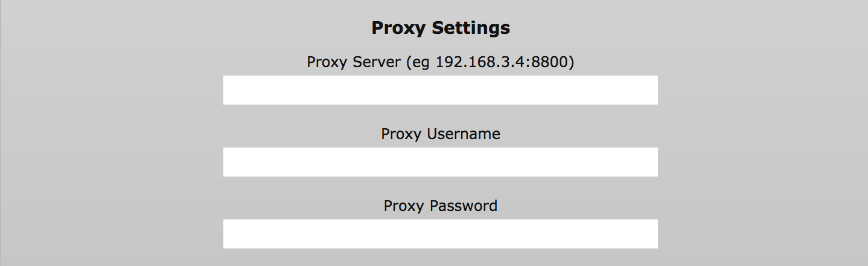Click the word Password in the third label
The image size is (868, 266).
(x=464, y=206)
